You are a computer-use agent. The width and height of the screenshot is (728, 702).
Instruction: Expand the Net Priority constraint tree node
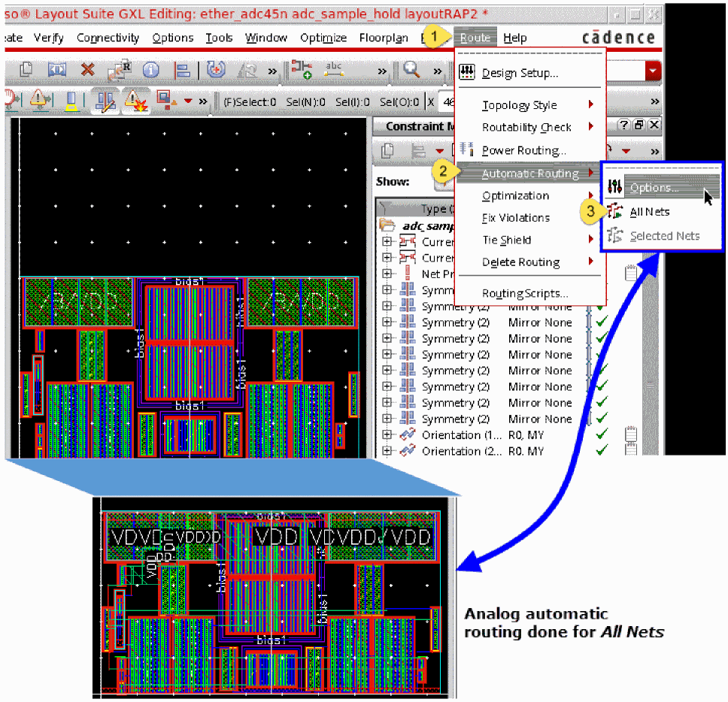click(x=388, y=274)
